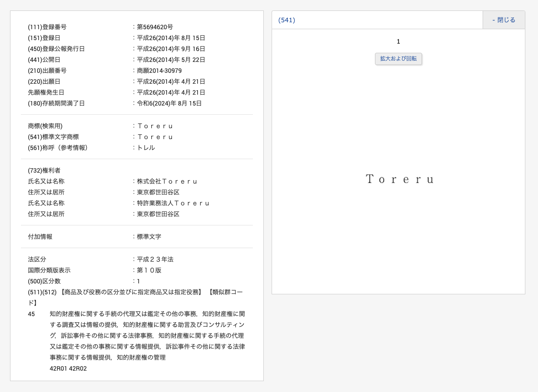Click the (220)出願日 label
Viewport: 538px width, 392px height.
click(44, 82)
